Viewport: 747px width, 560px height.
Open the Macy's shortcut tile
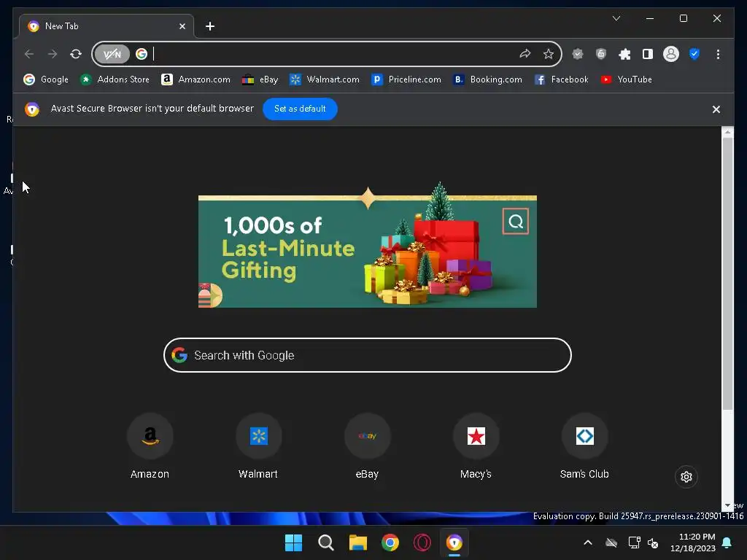pyautogui.click(x=476, y=447)
